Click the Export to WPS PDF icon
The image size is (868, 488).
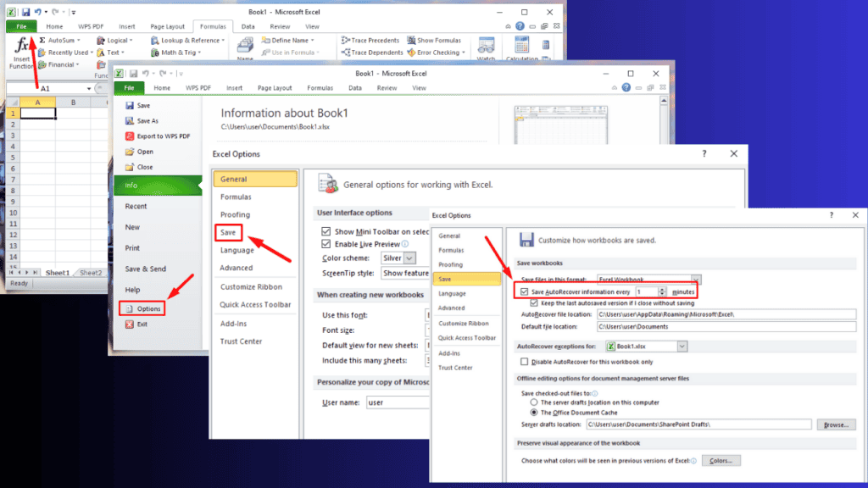pos(130,136)
